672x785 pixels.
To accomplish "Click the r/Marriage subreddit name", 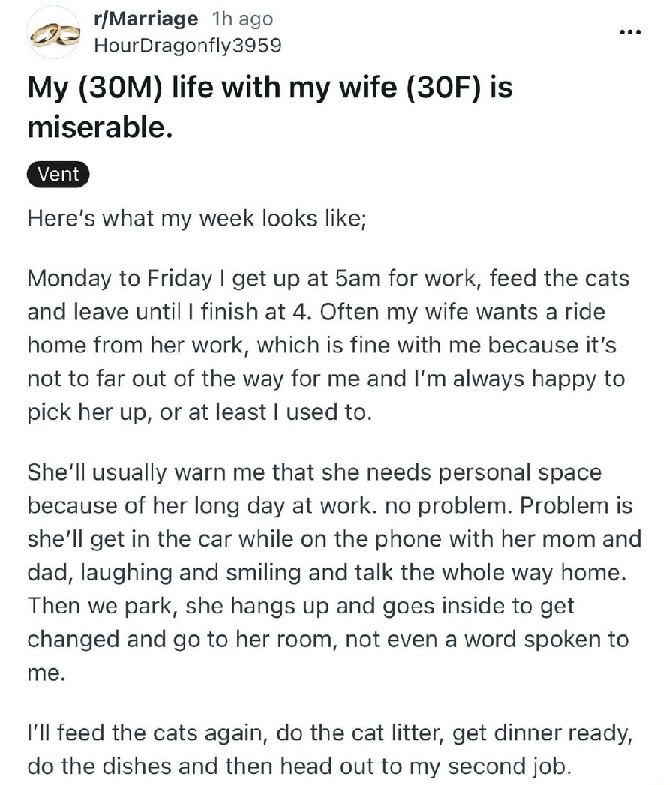I will pos(145,19).
